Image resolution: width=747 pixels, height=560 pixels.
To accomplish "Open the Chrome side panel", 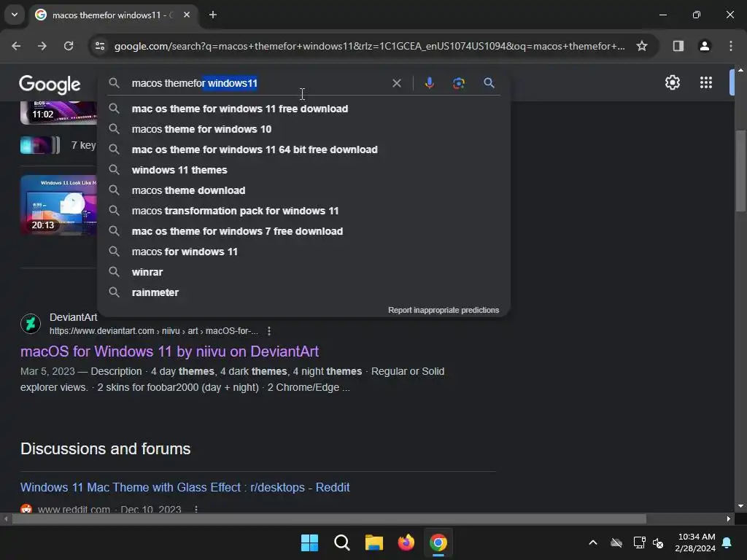I will pyautogui.click(x=678, y=46).
